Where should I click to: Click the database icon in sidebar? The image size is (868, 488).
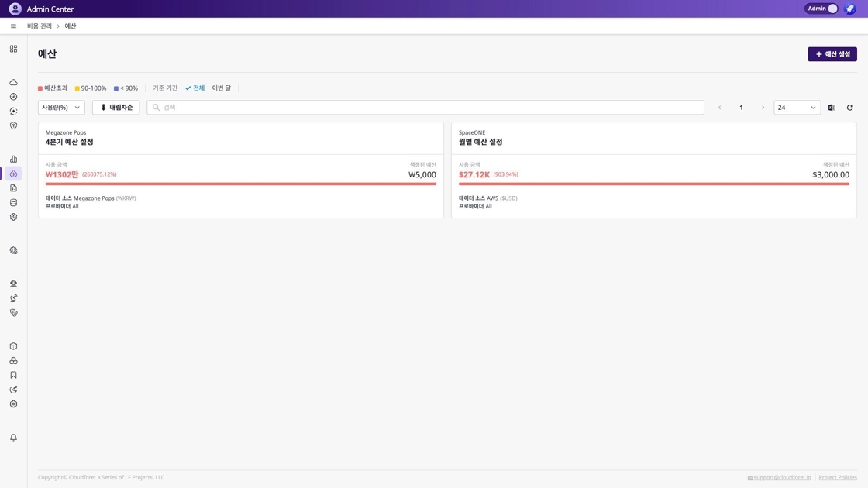pos(13,203)
